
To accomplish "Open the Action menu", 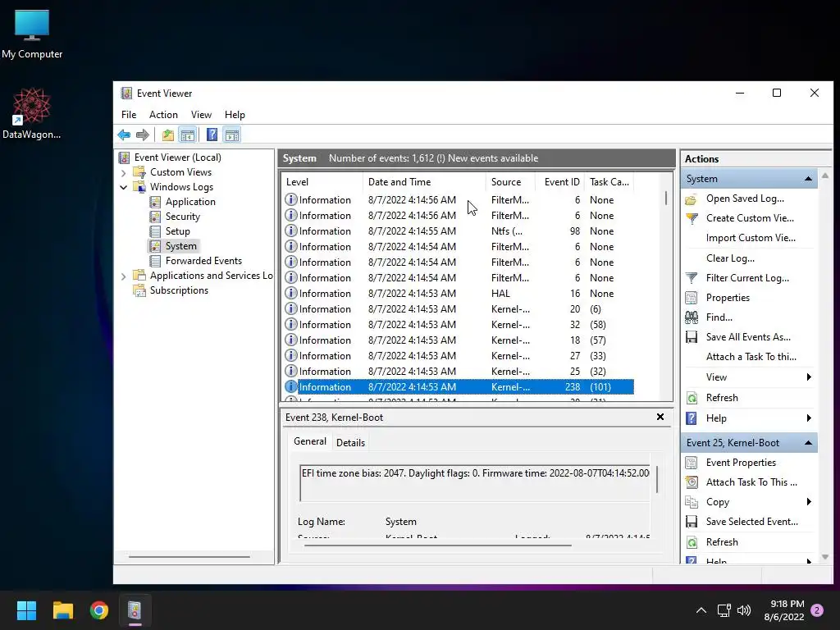I will pyautogui.click(x=163, y=115).
